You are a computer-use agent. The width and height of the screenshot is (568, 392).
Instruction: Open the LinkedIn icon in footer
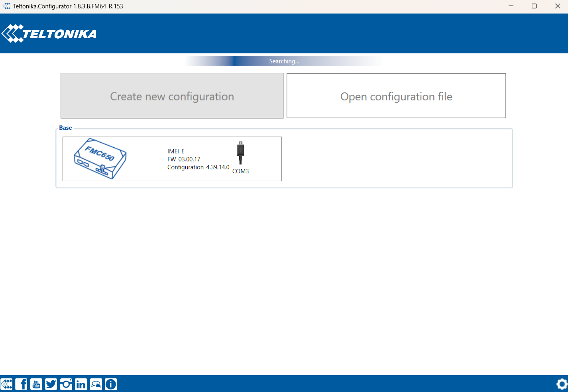[81, 384]
